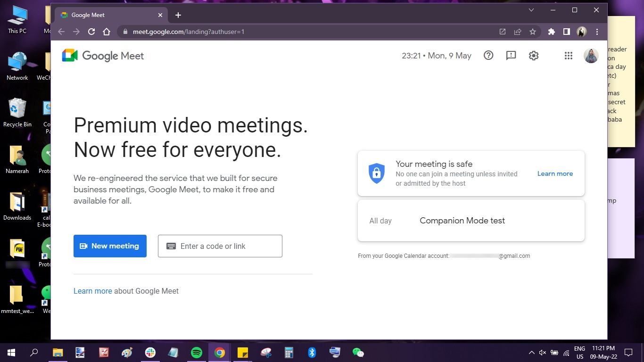The width and height of the screenshot is (644, 362).
Task: Open Windows Start menu
Action: 11,352
